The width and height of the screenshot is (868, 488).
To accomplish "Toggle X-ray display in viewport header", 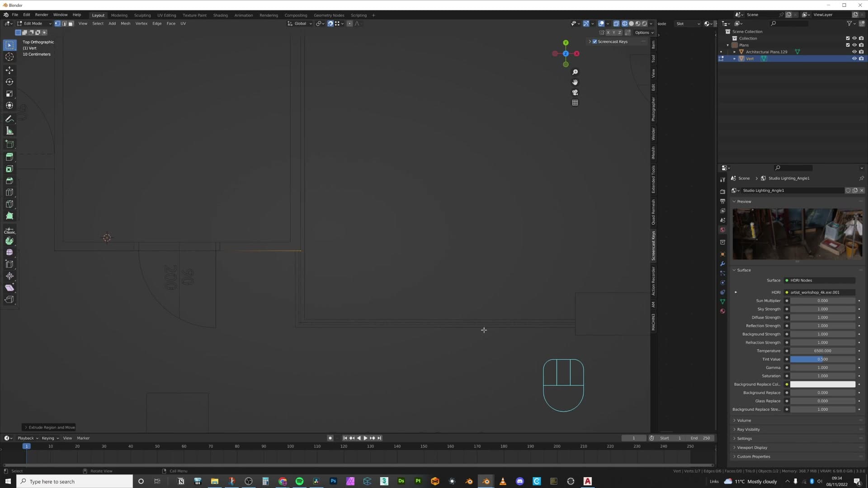I will 616,23.
